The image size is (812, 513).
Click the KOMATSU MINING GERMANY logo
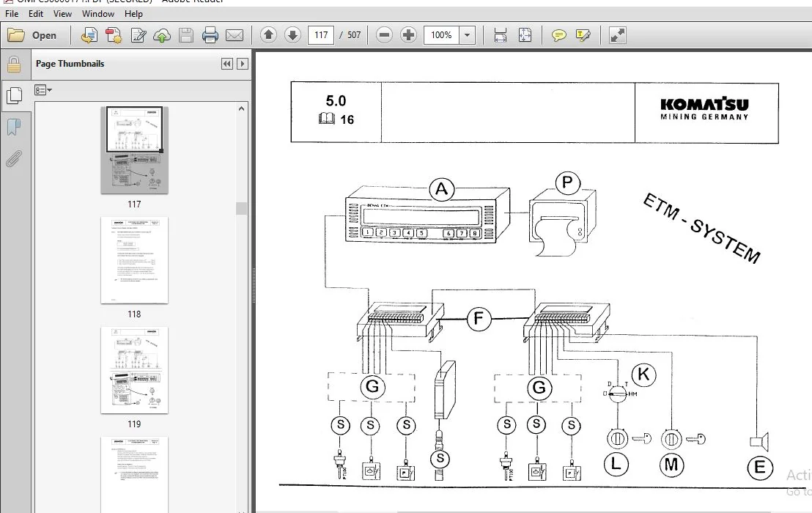coord(704,108)
